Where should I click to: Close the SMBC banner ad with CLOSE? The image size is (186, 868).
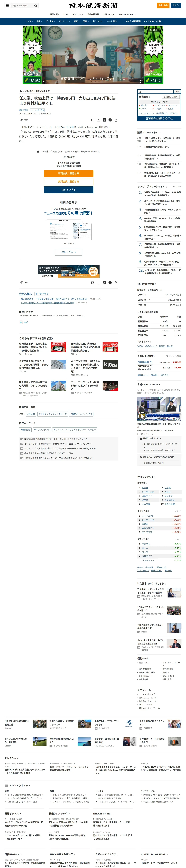click(154, 30)
